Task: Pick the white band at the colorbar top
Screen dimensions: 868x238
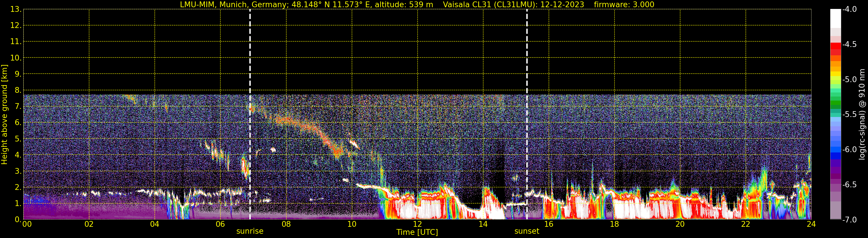Action: pyautogui.click(x=836, y=18)
